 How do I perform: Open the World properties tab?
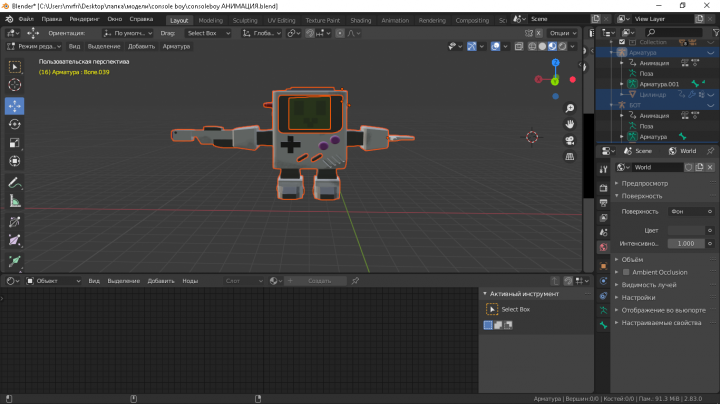tap(603, 247)
